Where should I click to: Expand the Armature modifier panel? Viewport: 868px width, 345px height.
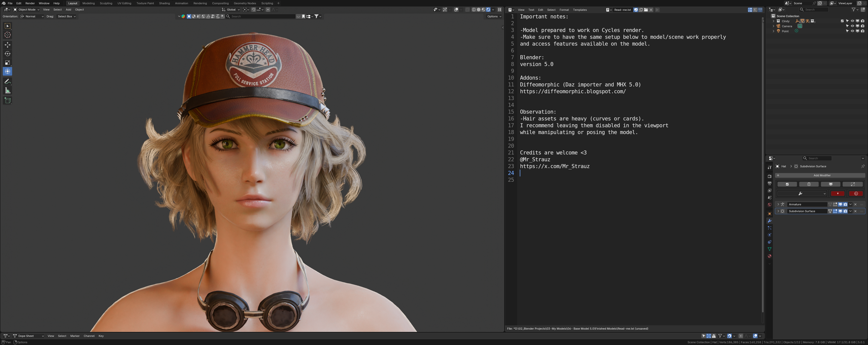pyautogui.click(x=778, y=204)
